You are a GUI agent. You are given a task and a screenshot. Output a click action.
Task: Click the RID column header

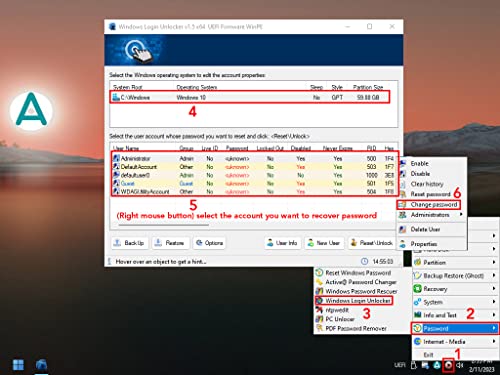371,148
